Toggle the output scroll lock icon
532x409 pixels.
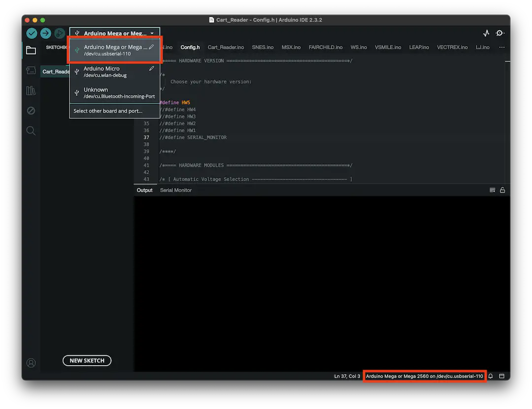pyautogui.click(x=502, y=190)
